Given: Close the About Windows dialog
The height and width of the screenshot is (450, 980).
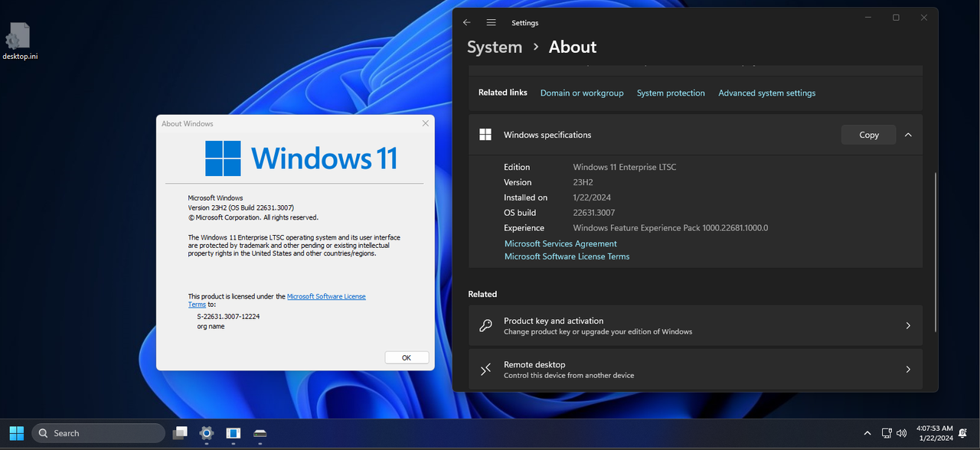Looking at the screenshot, I should [426, 123].
